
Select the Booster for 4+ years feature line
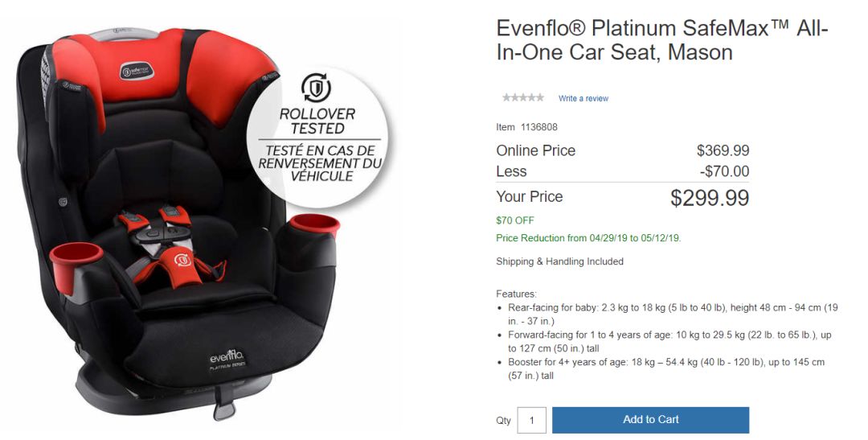point(666,368)
